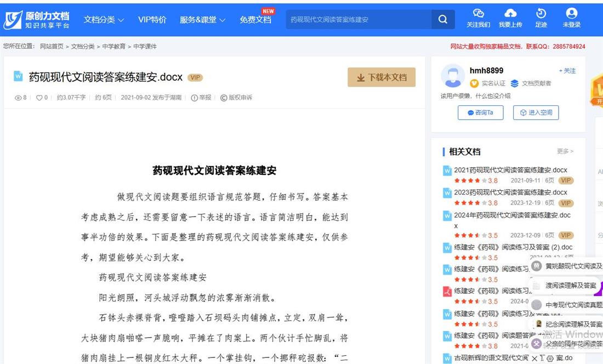This screenshot has height=364, width=603.
Task: Click the 文档贡献者 stacked layers icon
Action: 514,83
